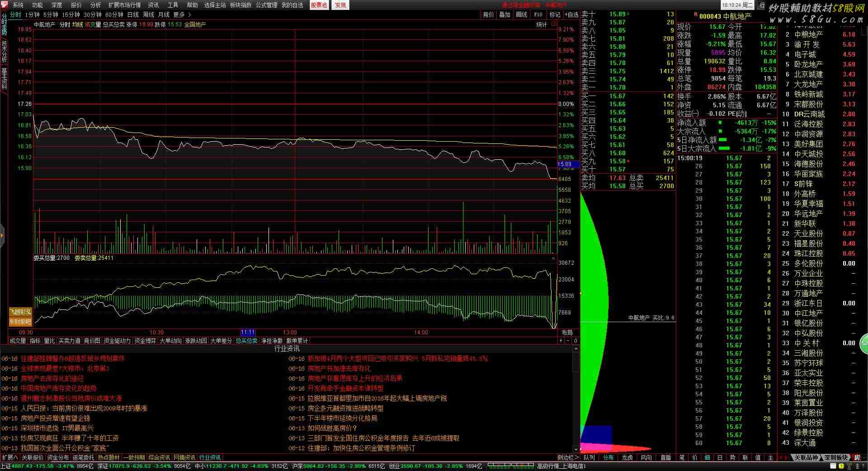Click the minus zoom icon beside 布局
Image resolution: width=868 pixels, height=471 pixels.
point(568,341)
